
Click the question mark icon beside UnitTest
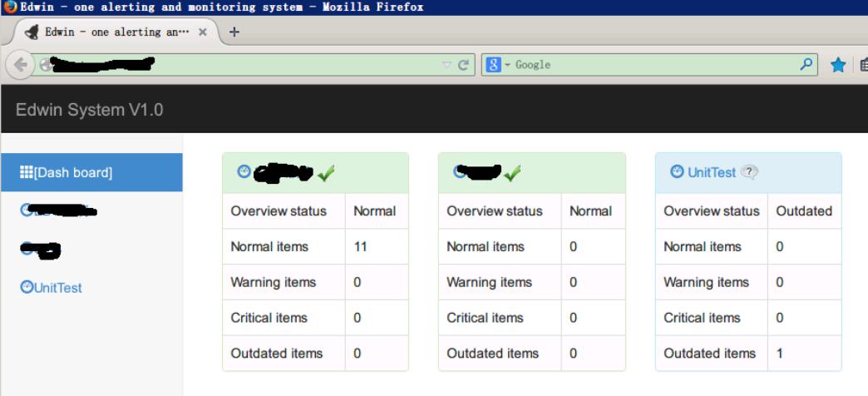[749, 172]
